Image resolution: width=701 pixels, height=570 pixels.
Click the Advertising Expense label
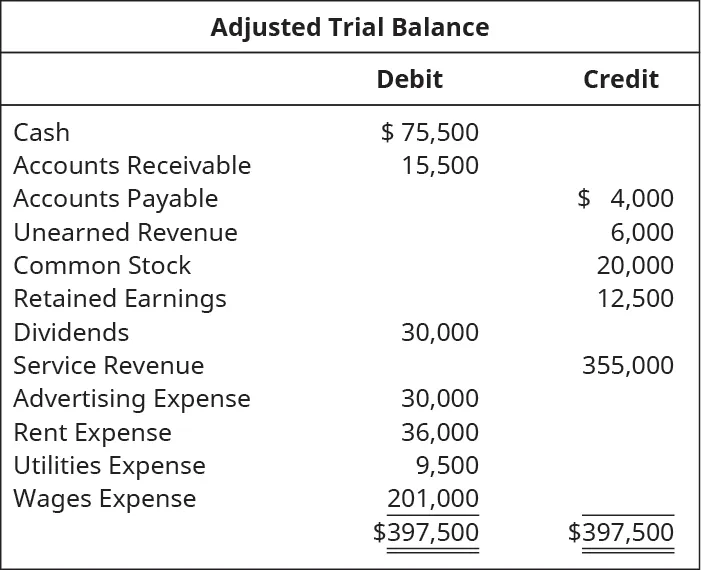click(132, 398)
